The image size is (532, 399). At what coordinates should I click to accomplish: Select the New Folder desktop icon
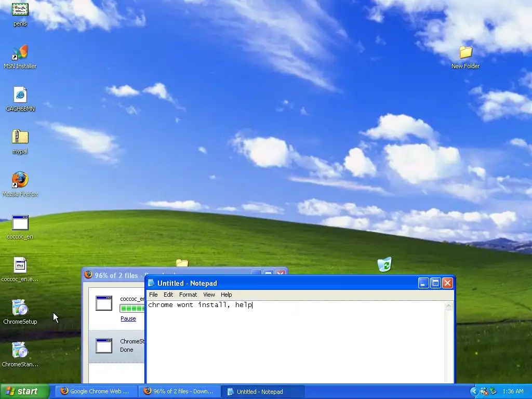tap(465, 52)
